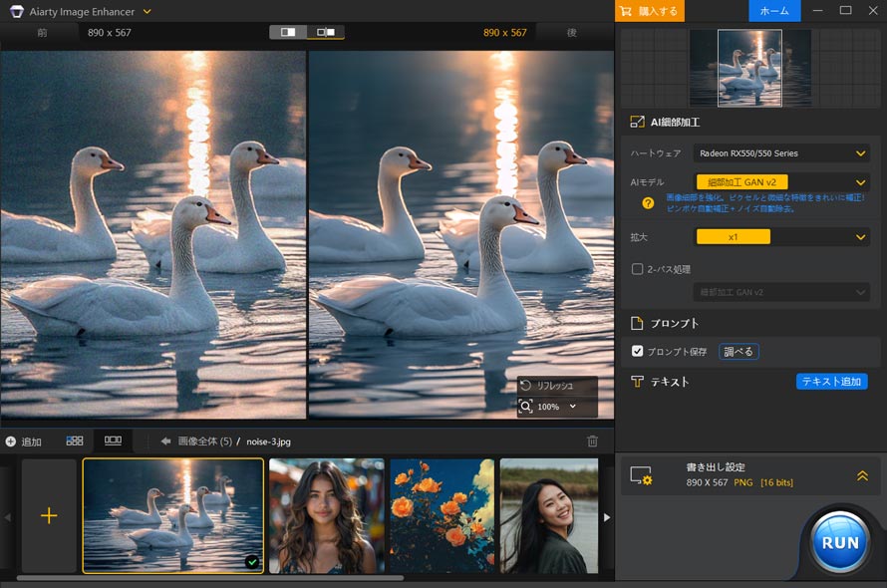
Task: Select the orange flowers thumbnail
Action: [x=442, y=516]
